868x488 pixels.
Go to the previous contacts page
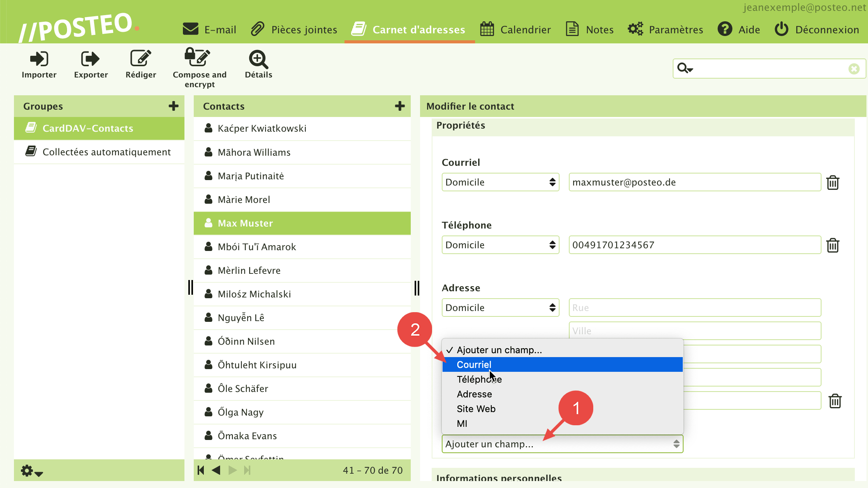coord(216,470)
